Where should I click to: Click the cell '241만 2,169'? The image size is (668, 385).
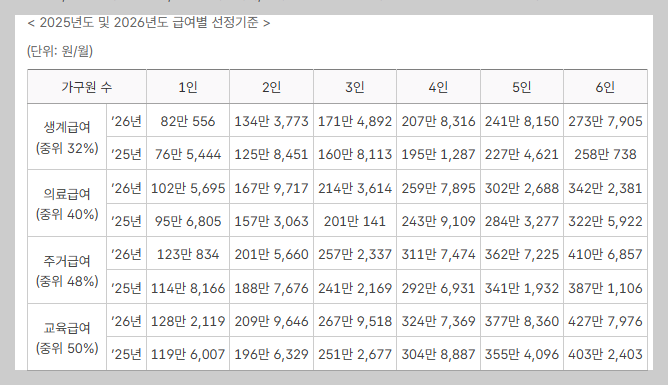tap(355, 288)
